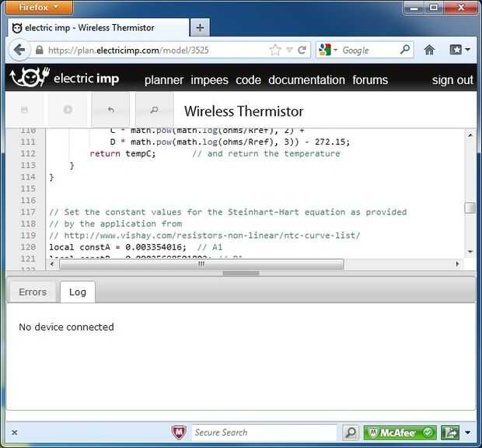The width and height of the screenshot is (482, 448).
Task: Open the planner navigation link
Action: click(164, 80)
